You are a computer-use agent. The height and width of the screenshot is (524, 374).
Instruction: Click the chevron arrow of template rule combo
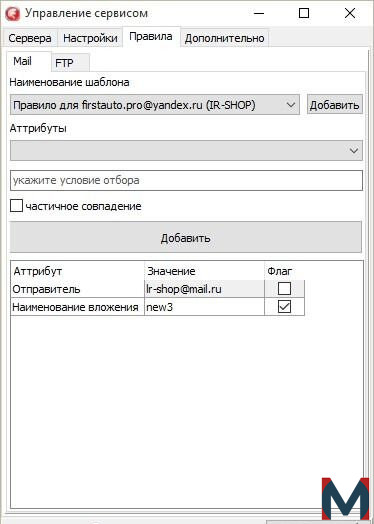click(x=291, y=105)
